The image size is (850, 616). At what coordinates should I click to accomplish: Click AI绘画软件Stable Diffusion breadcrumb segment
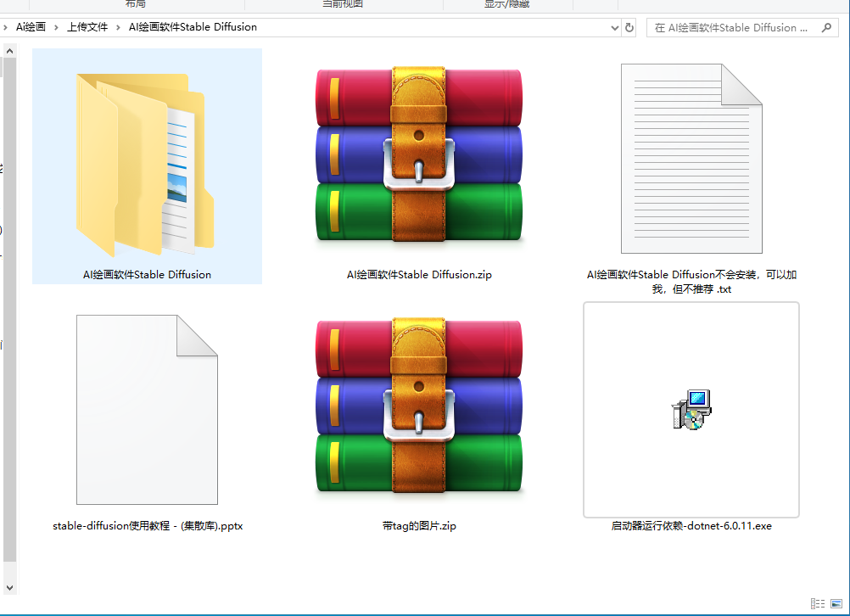click(193, 27)
